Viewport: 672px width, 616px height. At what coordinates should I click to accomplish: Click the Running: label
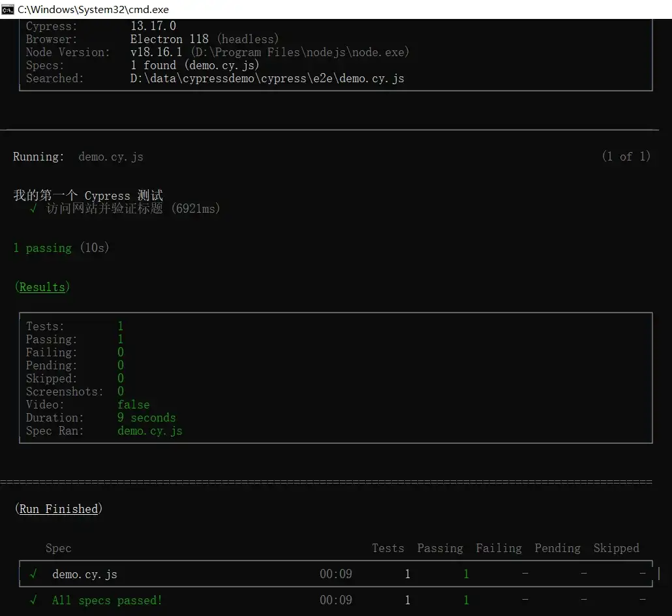point(38,157)
